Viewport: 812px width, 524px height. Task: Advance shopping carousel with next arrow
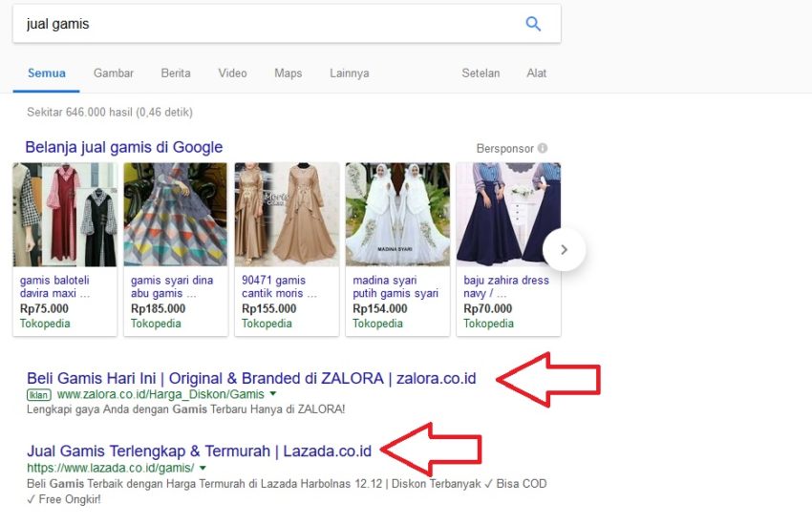[564, 249]
